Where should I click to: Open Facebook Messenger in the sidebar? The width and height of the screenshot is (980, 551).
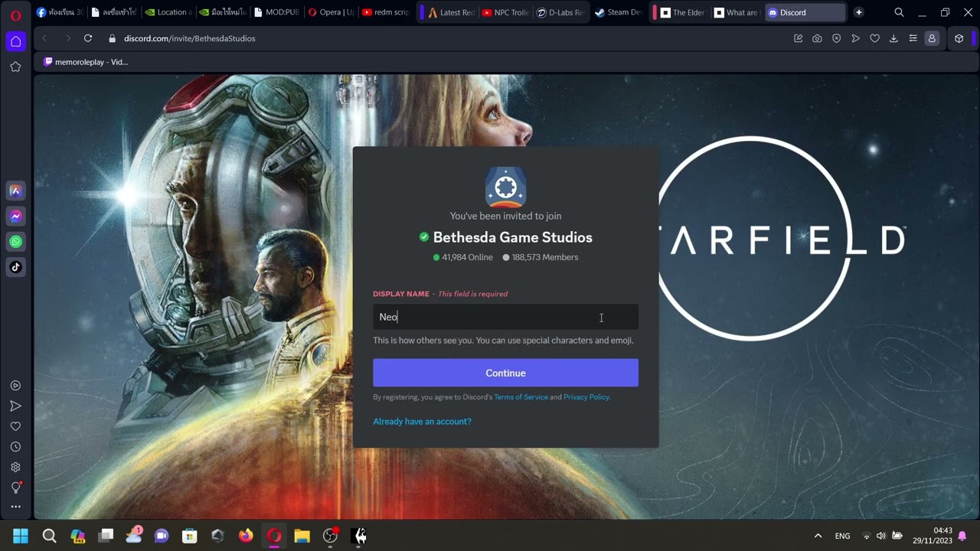[15, 217]
